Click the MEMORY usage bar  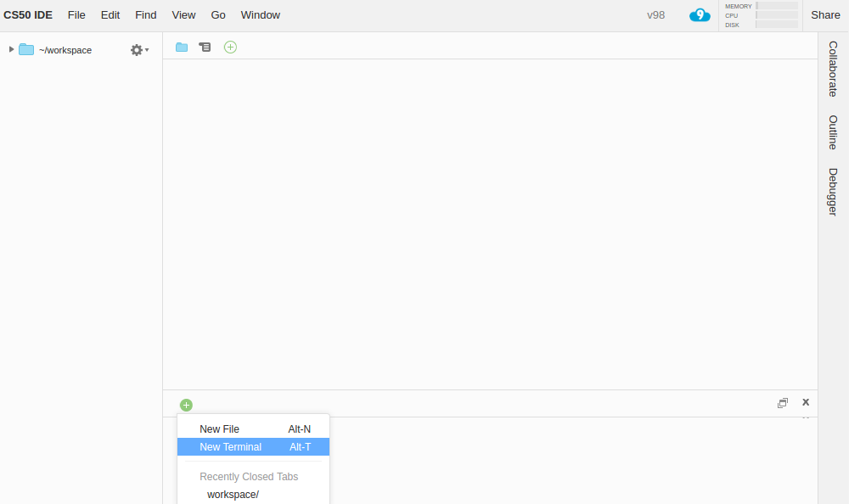click(777, 6)
